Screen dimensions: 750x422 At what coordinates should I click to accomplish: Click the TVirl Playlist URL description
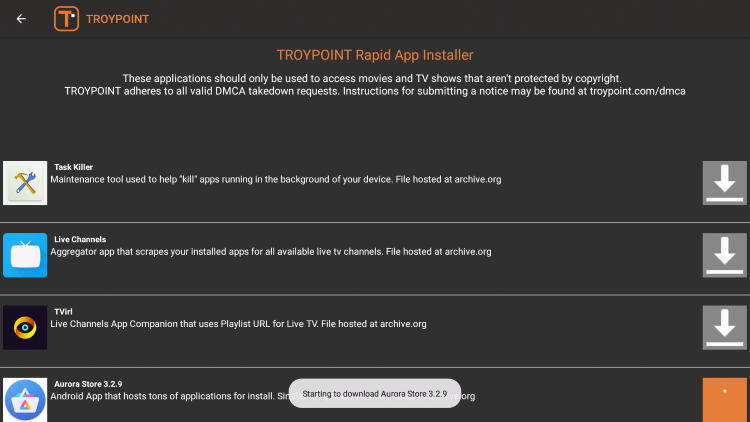pos(238,324)
